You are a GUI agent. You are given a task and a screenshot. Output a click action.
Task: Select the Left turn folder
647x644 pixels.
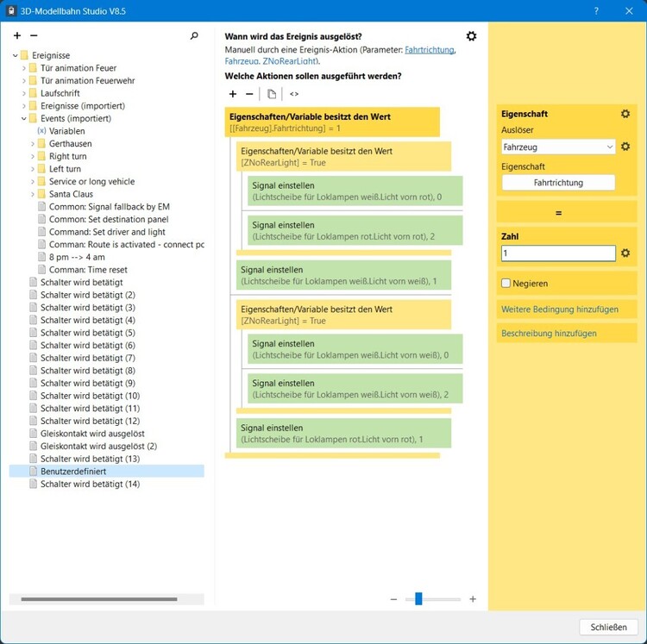(x=65, y=169)
